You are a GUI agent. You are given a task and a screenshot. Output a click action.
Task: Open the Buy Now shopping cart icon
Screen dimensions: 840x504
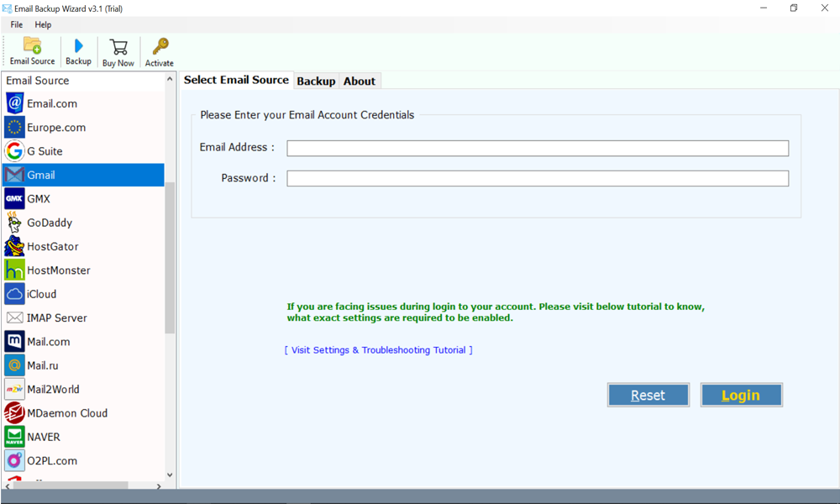(118, 46)
